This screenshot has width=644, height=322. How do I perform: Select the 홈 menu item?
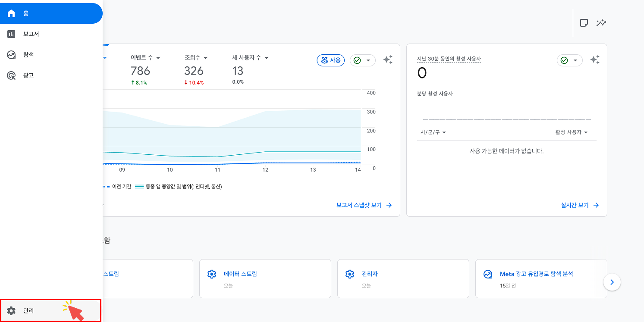pos(26,13)
